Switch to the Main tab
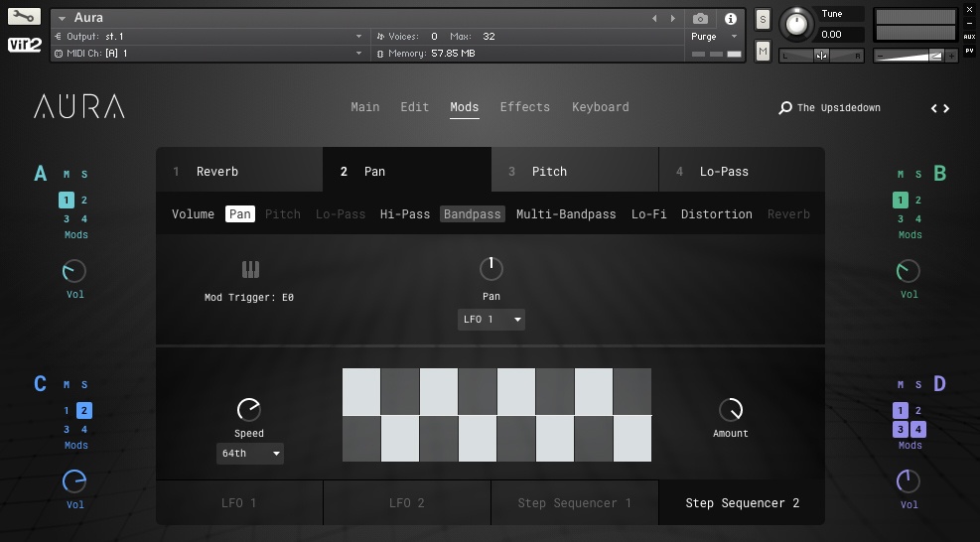This screenshot has height=542, width=980. click(365, 107)
